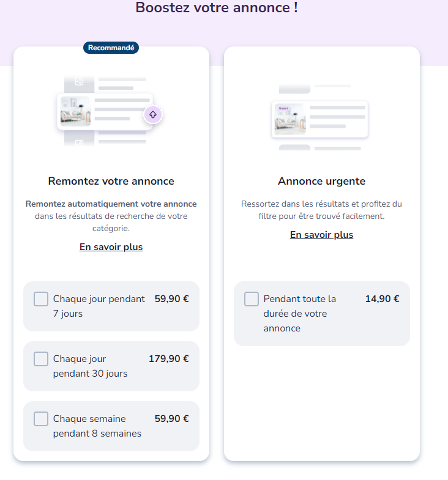Screen dimensions: 448x480
Task: Click the purple upward arrow boost icon
Action: pos(153,114)
